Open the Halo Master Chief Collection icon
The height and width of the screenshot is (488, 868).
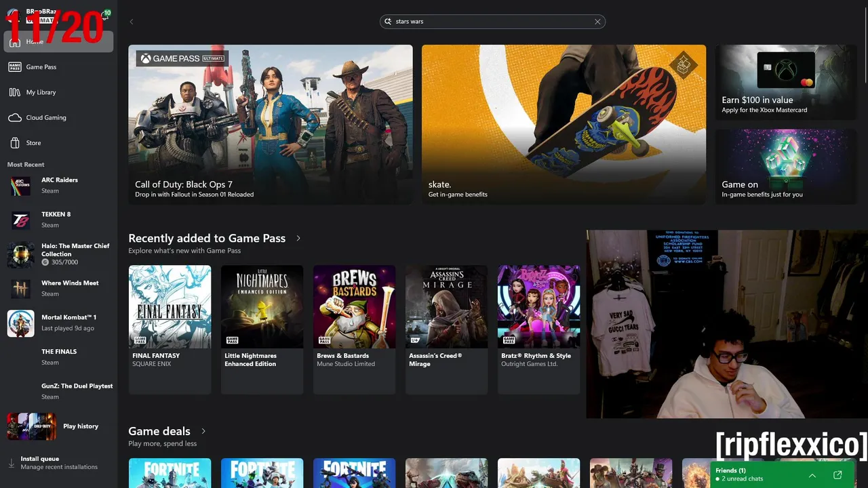pyautogui.click(x=20, y=255)
